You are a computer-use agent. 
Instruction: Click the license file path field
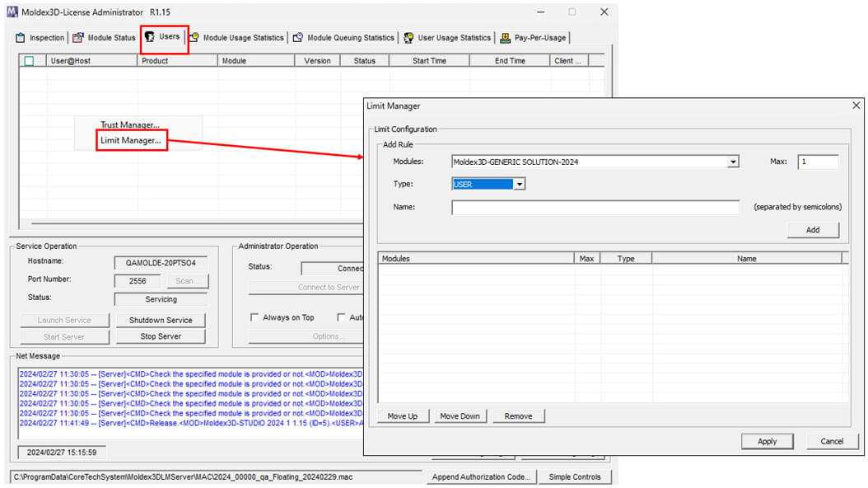(x=216, y=477)
